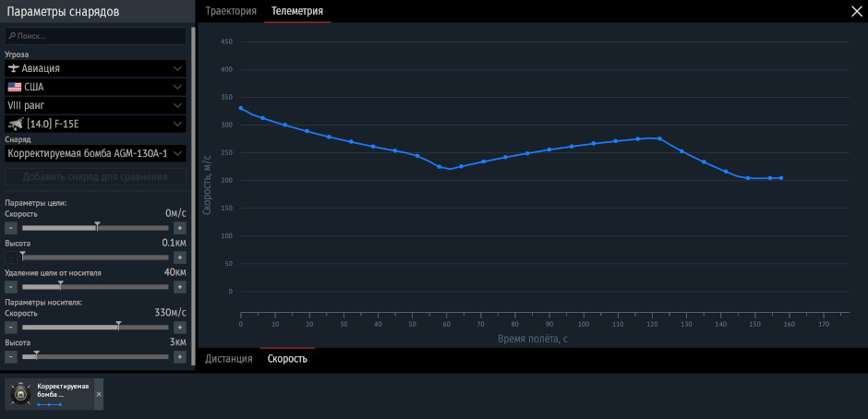Open the Дистанция chart tab

point(229,359)
